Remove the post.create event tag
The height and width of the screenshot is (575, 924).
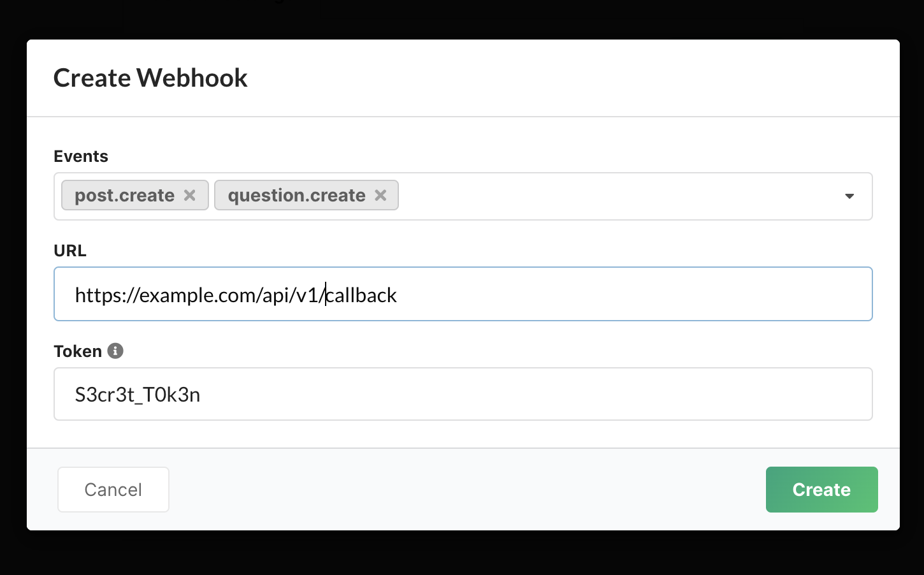[x=189, y=196]
